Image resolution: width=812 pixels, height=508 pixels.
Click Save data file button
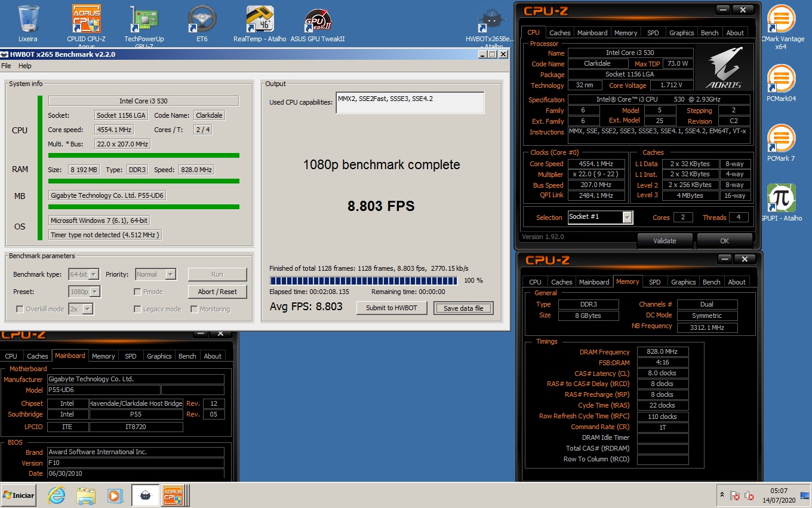pos(464,308)
